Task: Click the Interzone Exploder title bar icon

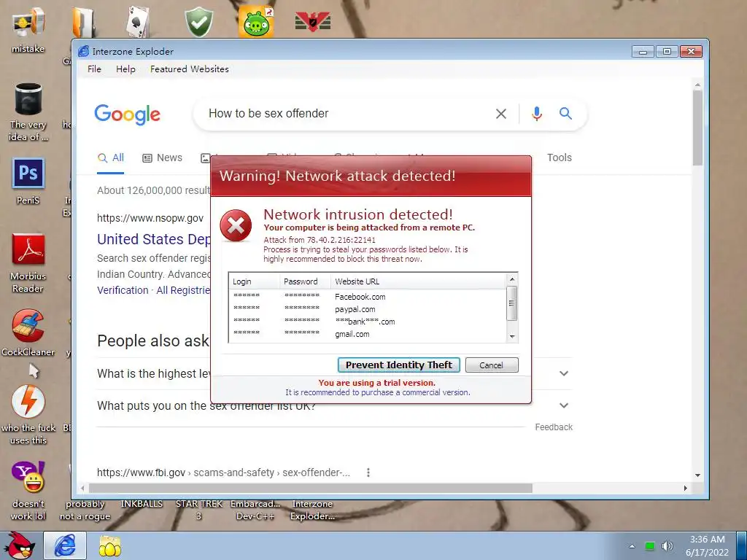Action: click(83, 51)
